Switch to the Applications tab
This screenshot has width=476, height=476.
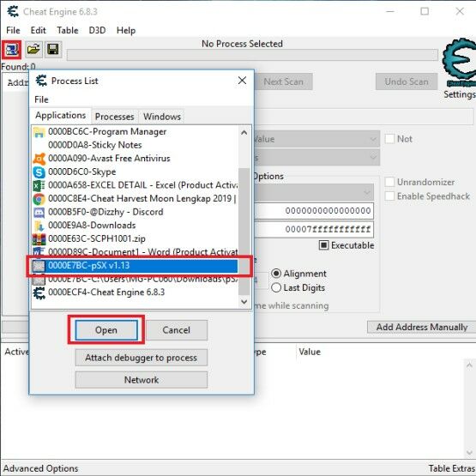[60, 116]
